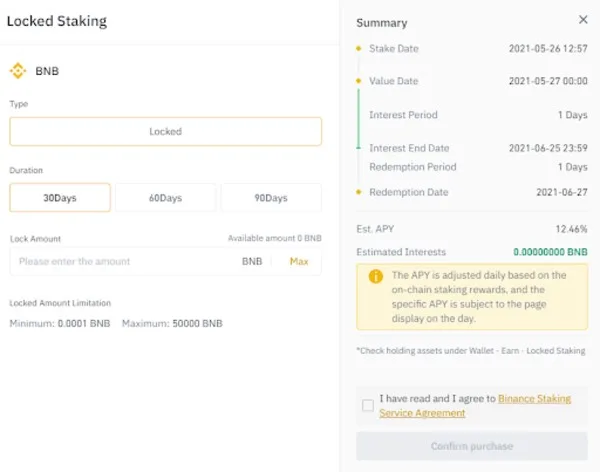Choose the 30Days duration
This screenshot has width=600, height=472.
click(59, 198)
